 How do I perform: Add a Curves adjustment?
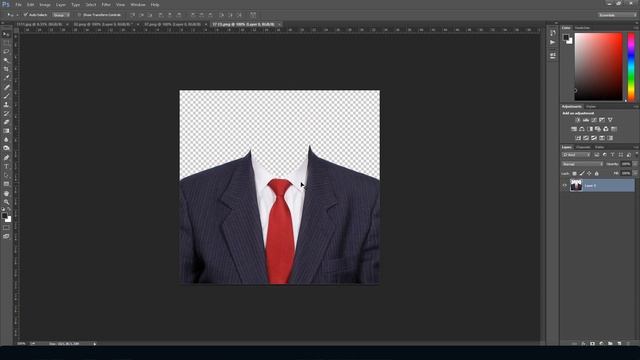594,120
